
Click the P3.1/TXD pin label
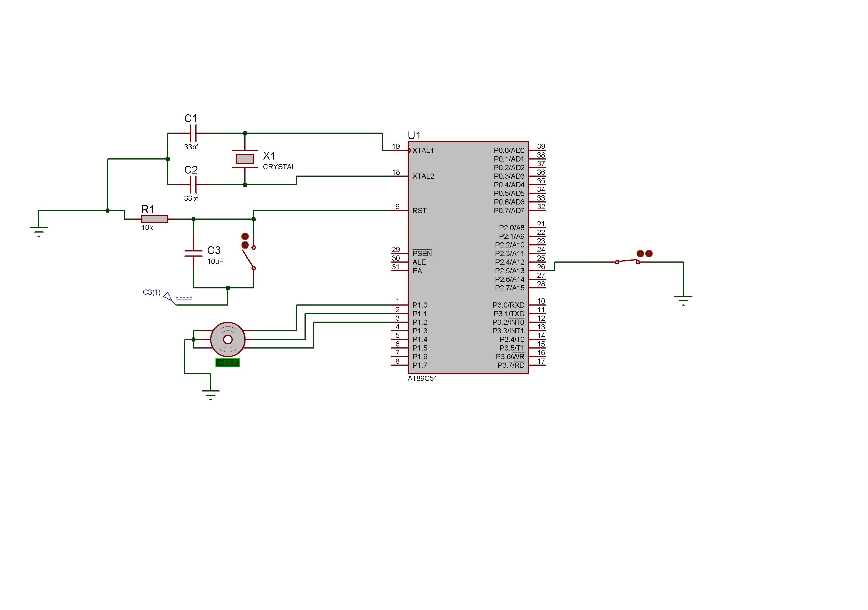(x=509, y=314)
